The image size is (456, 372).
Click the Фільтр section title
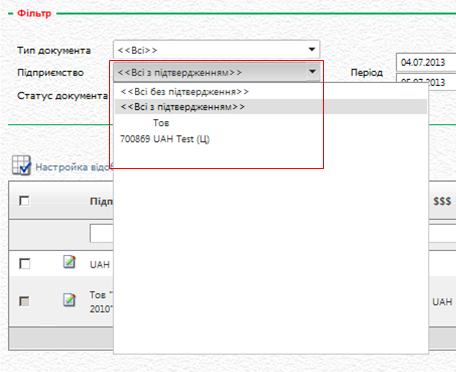point(34,13)
